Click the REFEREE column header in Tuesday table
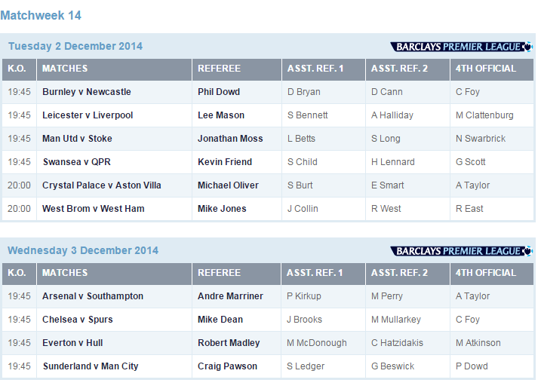This screenshot has width=541, height=392. point(219,69)
